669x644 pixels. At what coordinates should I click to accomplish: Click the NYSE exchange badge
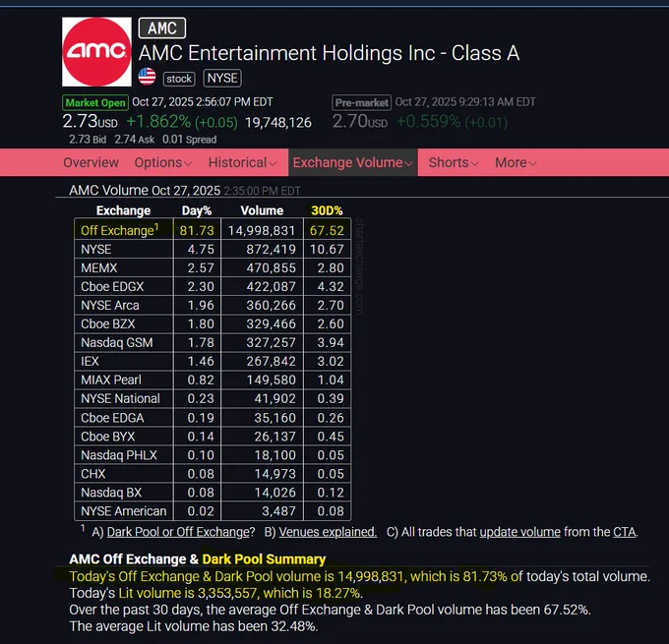click(x=222, y=78)
